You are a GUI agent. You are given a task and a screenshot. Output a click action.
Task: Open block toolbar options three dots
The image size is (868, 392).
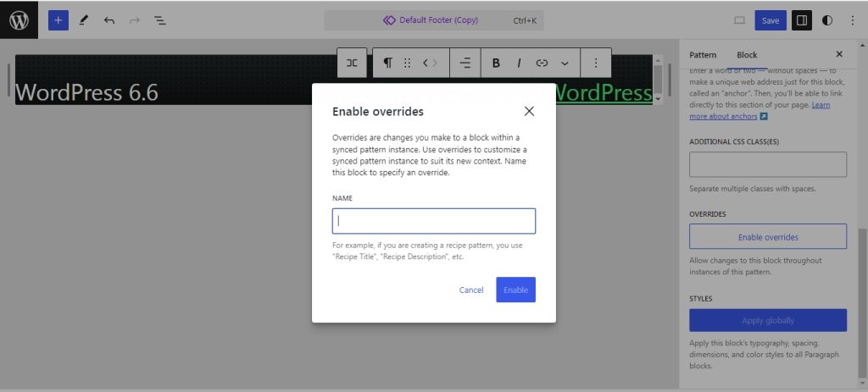click(596, 63)
